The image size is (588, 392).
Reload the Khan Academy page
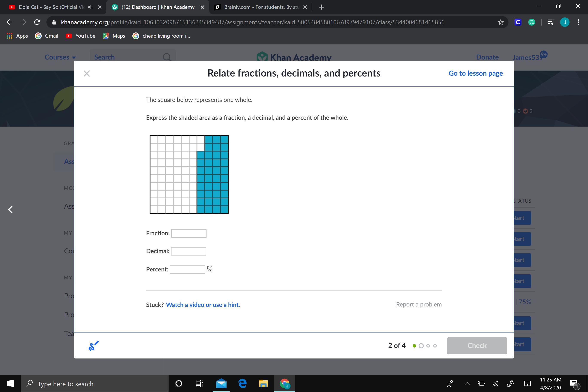(x=37, y=22)
